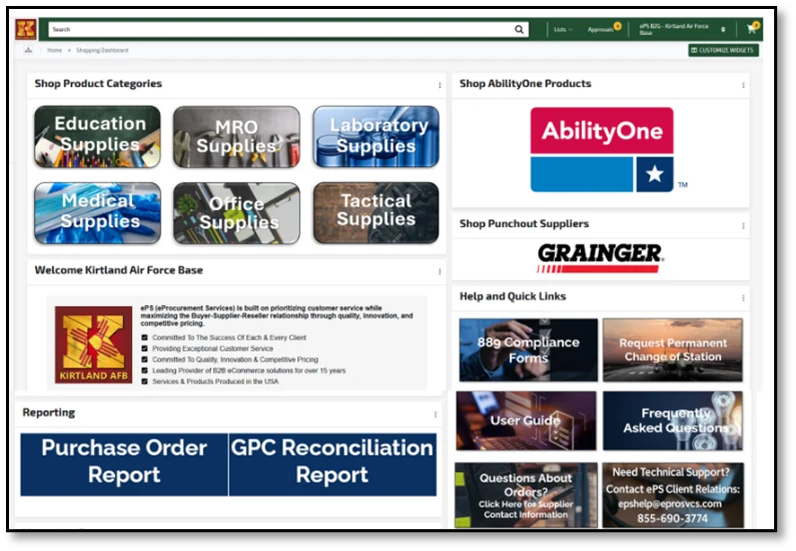Open Education Supplies category tile

point(97,137)
